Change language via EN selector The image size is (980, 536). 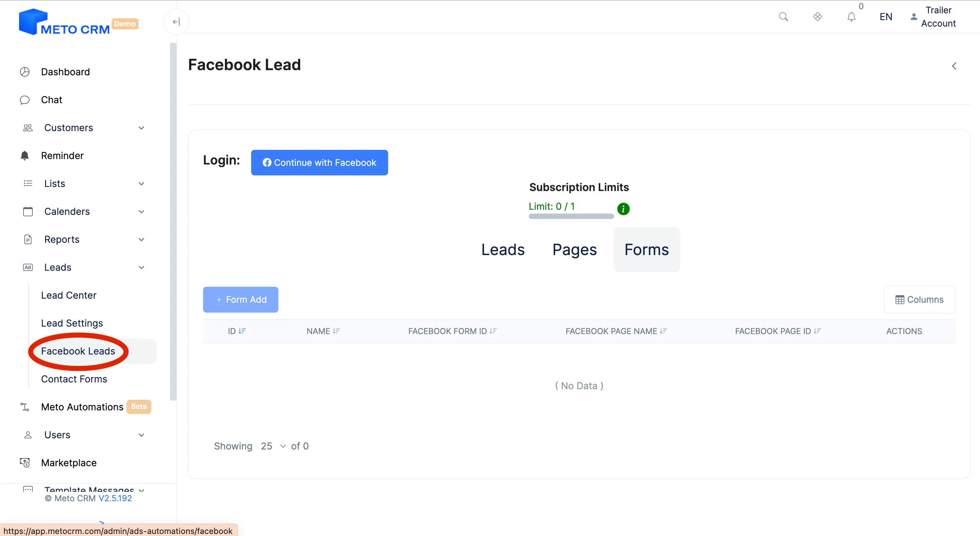[886, 17]
